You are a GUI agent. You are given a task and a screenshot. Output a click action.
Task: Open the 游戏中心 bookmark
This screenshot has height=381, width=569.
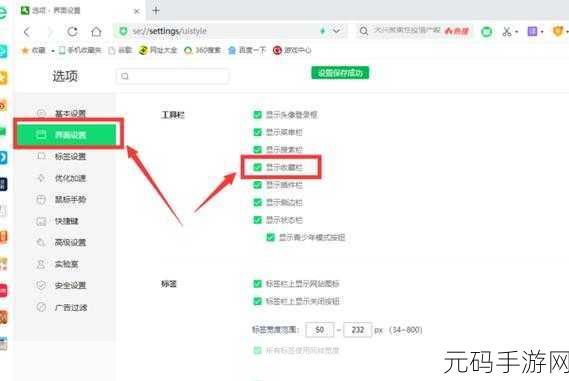coord(292,50)
